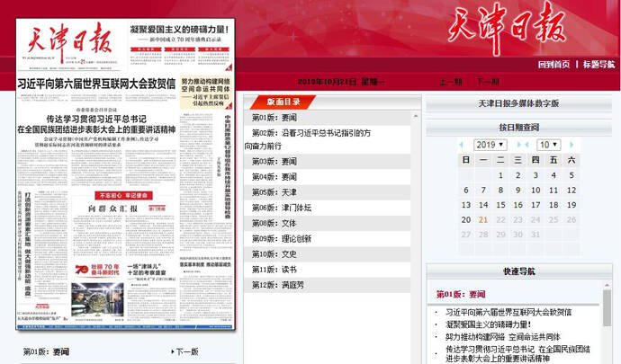Click the 第01版：要闻 label below page image

46,351
